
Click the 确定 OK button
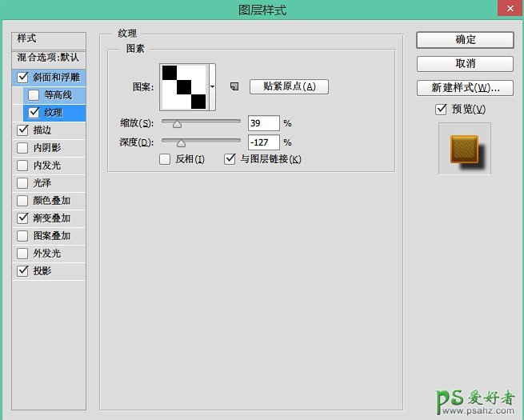(465, 40)
